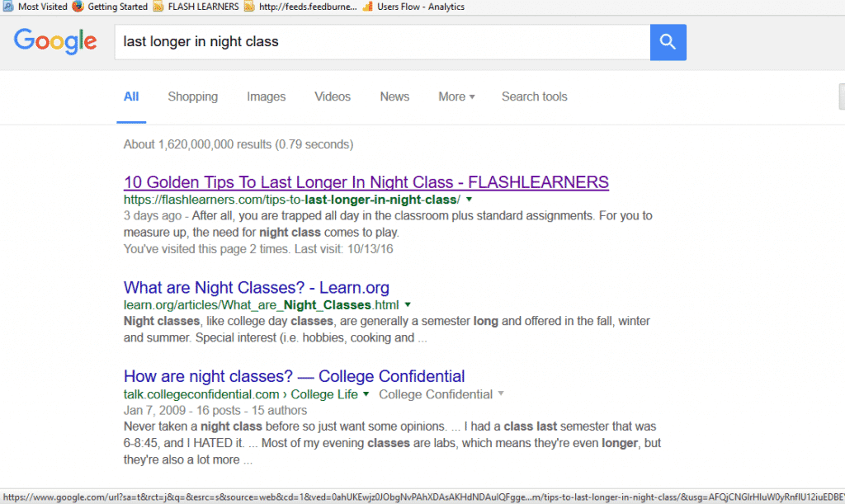Open the FLASH LEARNERS bookmark feed
The width and height of the screenshot is (845, 504).
click(x=196, y=7)
